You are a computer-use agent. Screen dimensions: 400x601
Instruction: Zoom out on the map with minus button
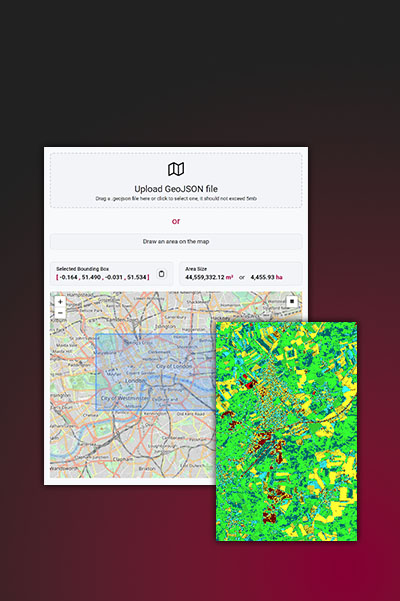tap(60, 312)
